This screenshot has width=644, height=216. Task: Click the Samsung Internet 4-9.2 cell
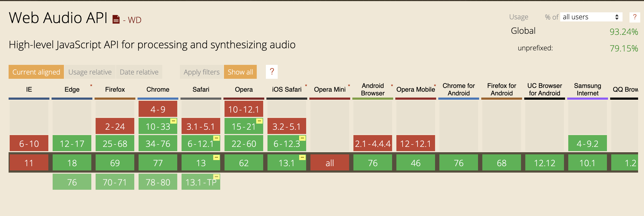pos(588,143)
